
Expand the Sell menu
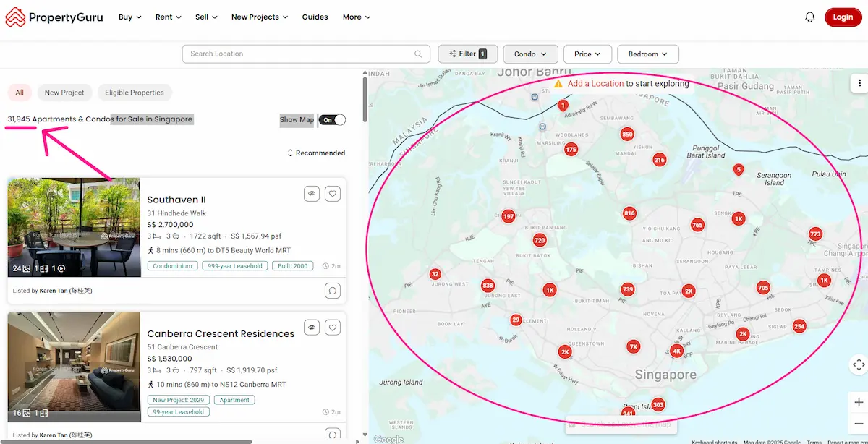pos(206,17)
